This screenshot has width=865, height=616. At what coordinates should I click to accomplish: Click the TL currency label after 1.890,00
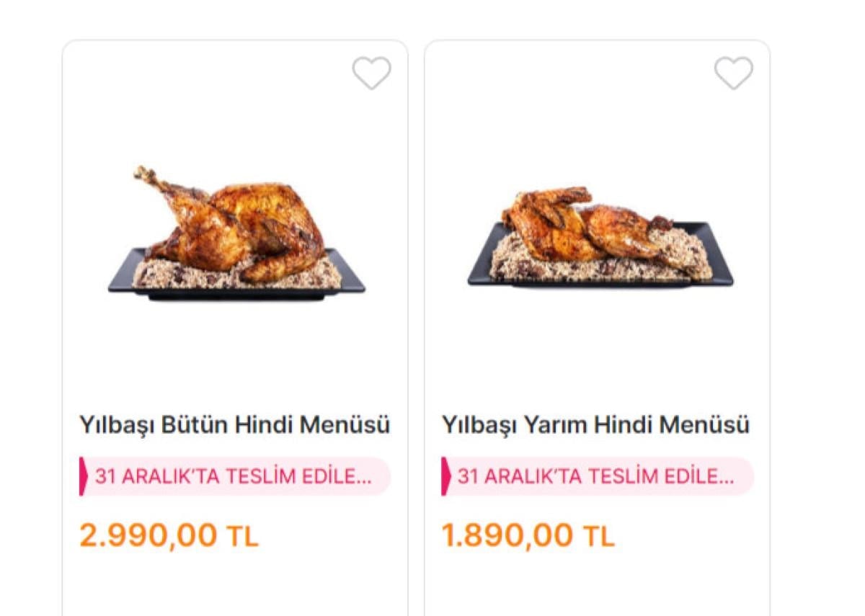pyautogui.click(x=599, y=537)
